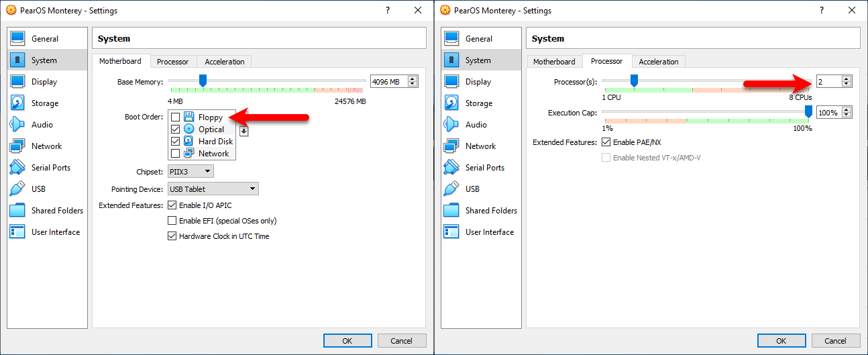
Task: Select General icon in right Settings window
Action: click(451, 38)
